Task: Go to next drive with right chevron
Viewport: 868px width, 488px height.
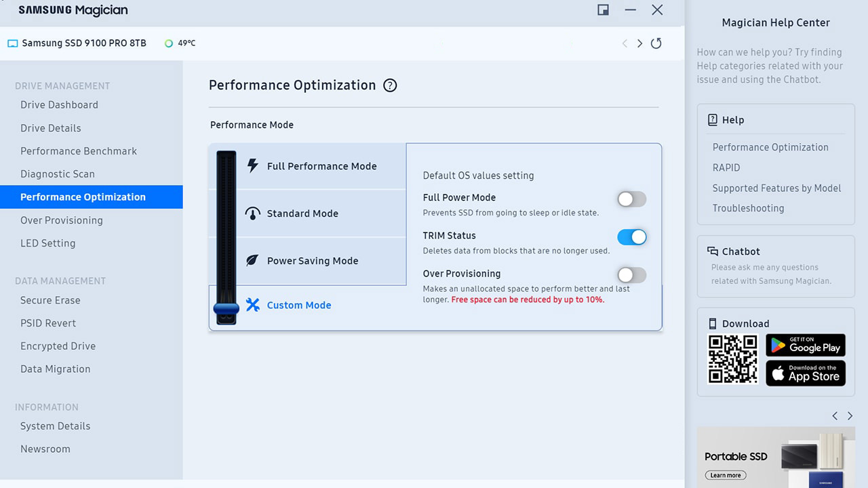Action: point(639,43)
